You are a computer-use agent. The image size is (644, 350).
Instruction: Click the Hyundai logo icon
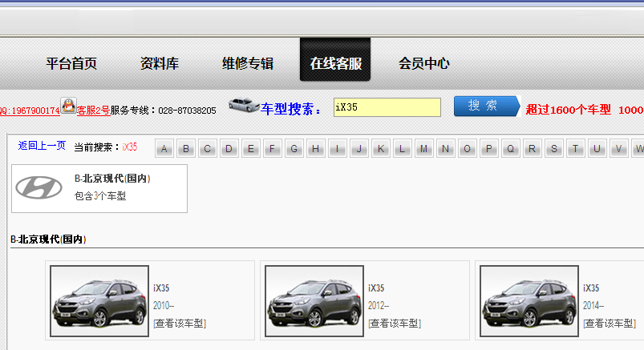(x=39, y=188)
